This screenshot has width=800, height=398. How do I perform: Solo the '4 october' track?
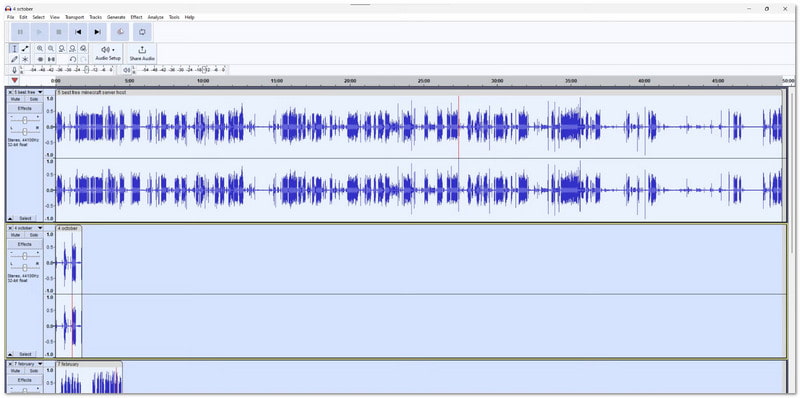click(x=34, y=235)
